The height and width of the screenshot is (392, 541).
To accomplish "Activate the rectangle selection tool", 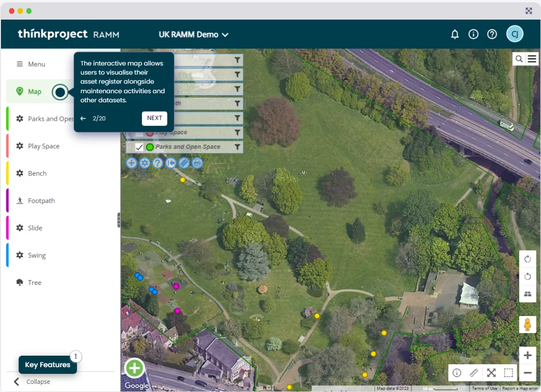I will click(x=509, y=373).
